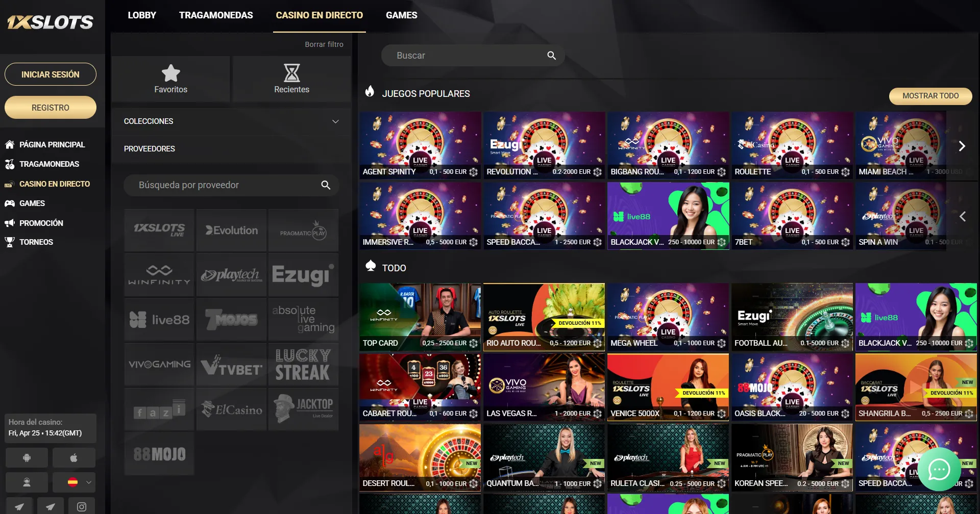Select the Casino en Directo top tab
Viewport: 980px width, 514px height.
coord(320,15)
